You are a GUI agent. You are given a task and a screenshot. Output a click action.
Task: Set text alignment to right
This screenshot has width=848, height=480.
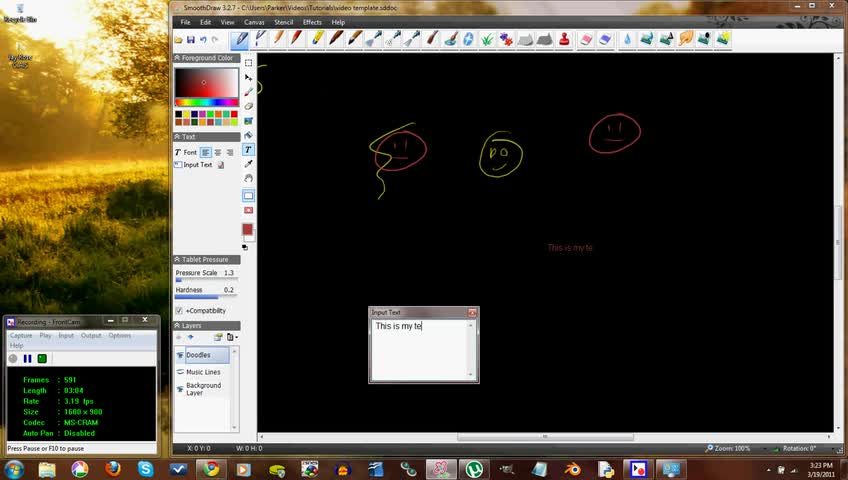pyautogui.click(x=230, y=152)
